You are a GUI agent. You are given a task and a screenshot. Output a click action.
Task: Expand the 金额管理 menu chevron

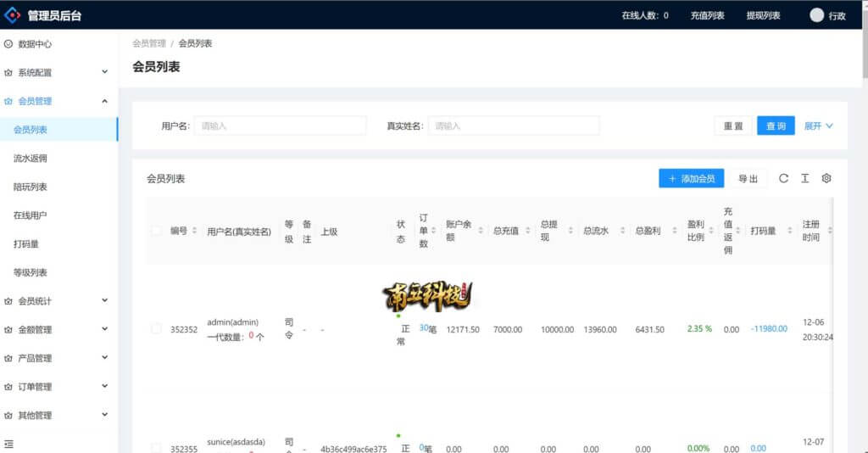point(104,329)
